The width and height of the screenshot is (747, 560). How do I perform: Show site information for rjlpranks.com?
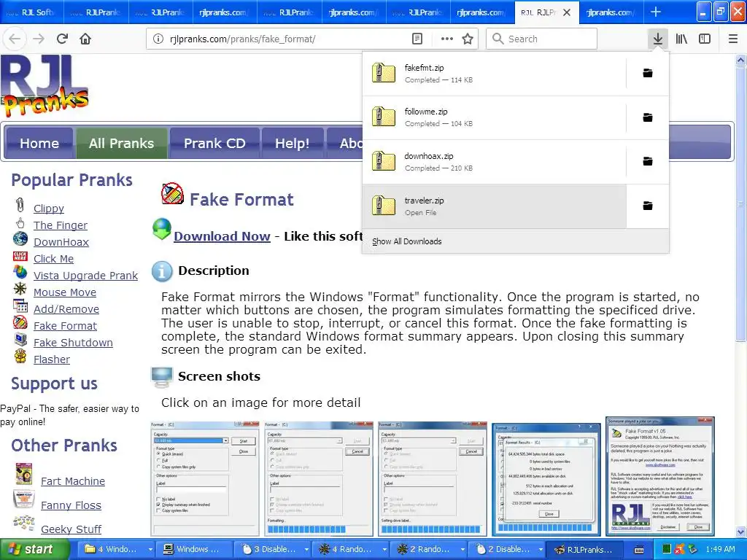pos(158,39)
